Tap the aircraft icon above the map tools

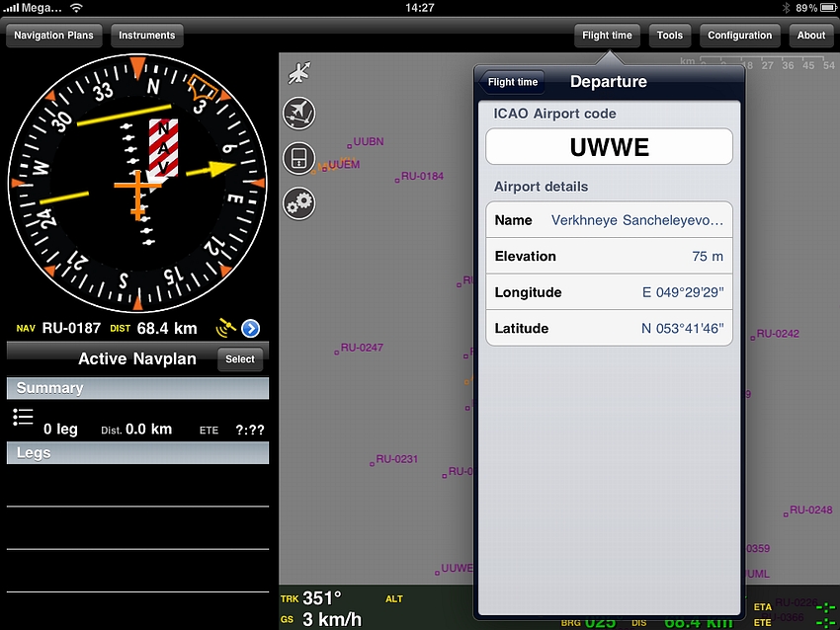298,73
